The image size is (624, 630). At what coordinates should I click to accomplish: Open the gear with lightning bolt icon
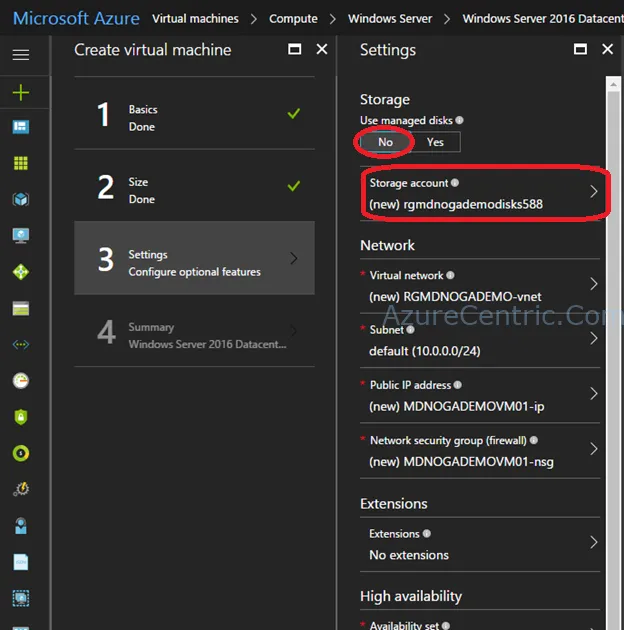click(x=21, y=489)
